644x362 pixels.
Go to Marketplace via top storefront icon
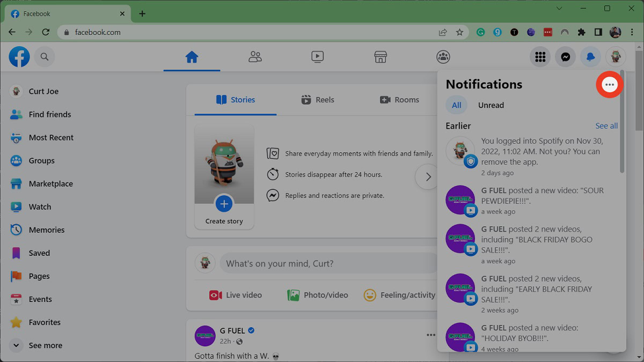(x=380, y=57)
